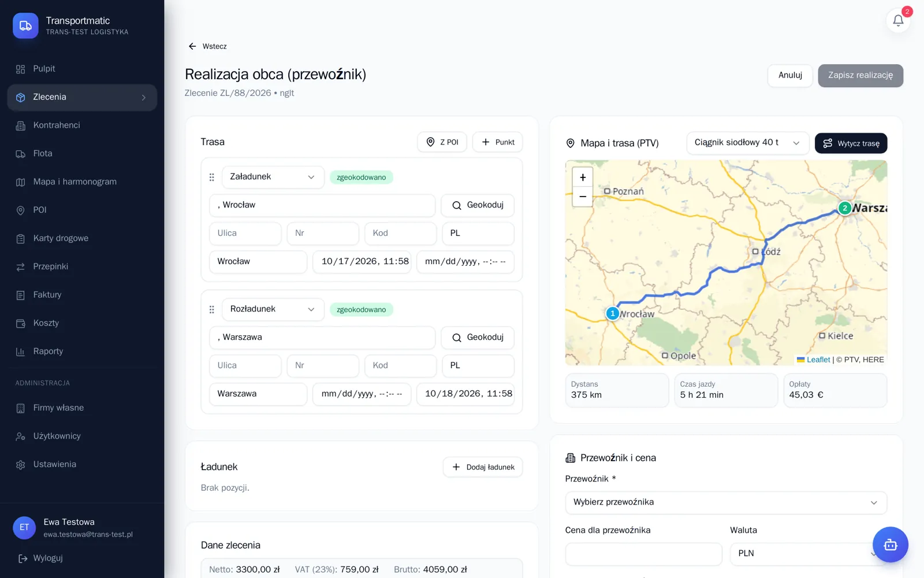Click Dodaj ładunek button
Screen dimensions: 924x578
coord(483,467)
